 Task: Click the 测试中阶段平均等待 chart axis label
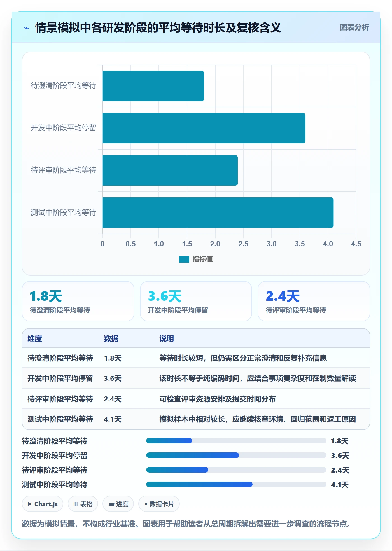64,212
